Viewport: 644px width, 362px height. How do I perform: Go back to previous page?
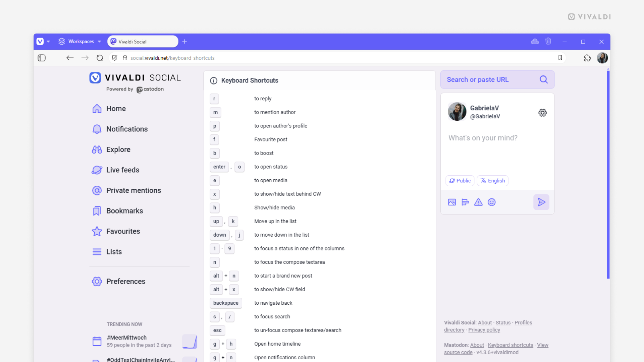tap(70, 58)
